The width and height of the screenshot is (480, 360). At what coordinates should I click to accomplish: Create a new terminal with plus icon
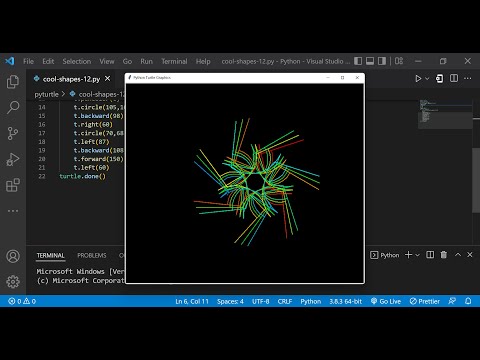point(408,255)
